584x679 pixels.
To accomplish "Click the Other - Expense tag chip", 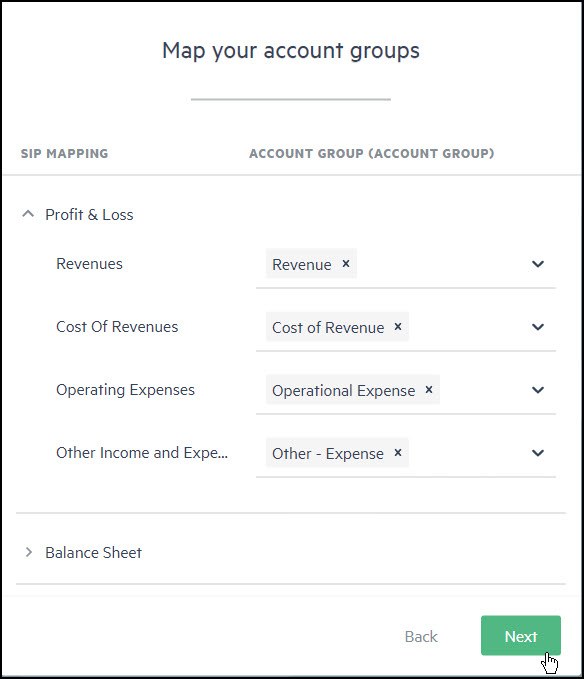I will (x=337, y=453).
